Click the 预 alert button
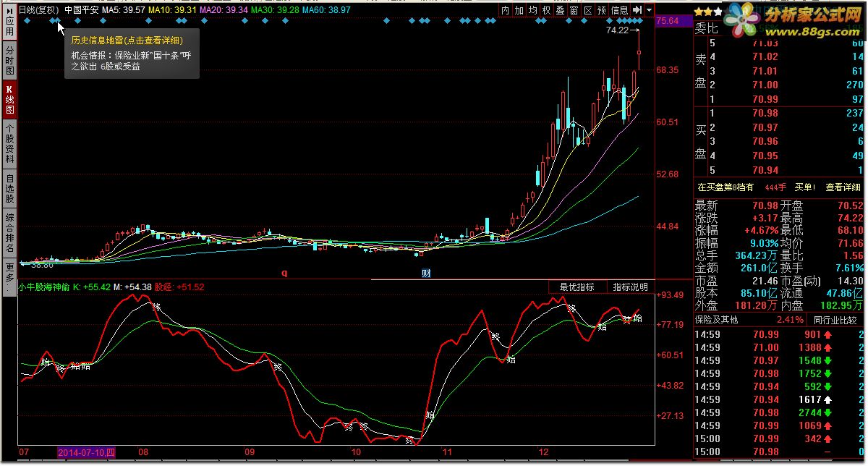The width and height of the screenshot is (868, 466). tap(602, 10)
